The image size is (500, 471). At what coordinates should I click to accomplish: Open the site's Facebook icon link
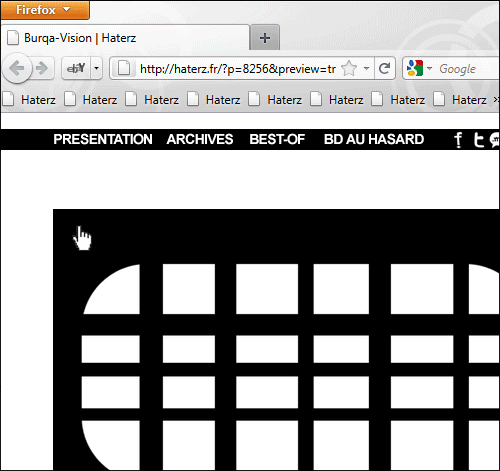click(458, 140)
